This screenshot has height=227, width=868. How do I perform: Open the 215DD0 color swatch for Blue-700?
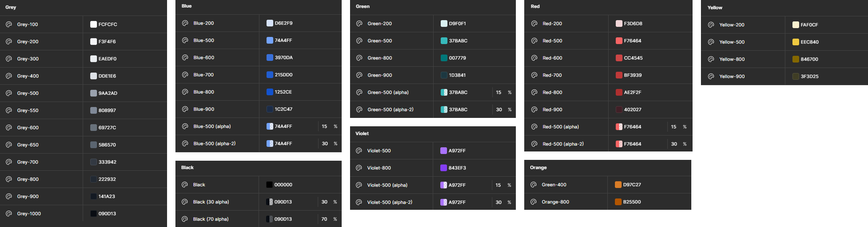coord(270,75)
